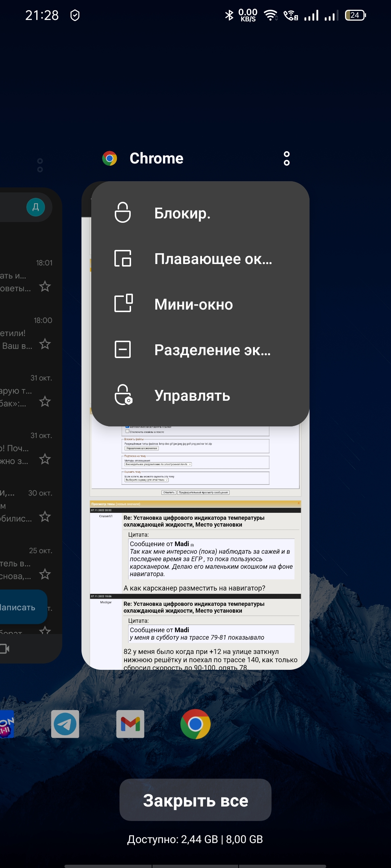Star the 25 окт. email in Gmail card
391x868 pixels.
[x=45, y=574]
